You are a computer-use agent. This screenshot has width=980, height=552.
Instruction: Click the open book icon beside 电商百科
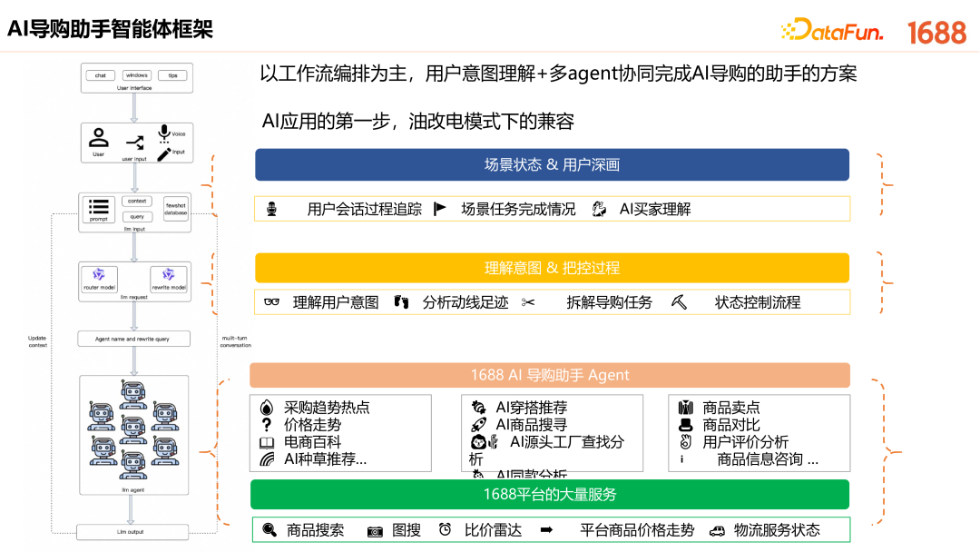267,443
